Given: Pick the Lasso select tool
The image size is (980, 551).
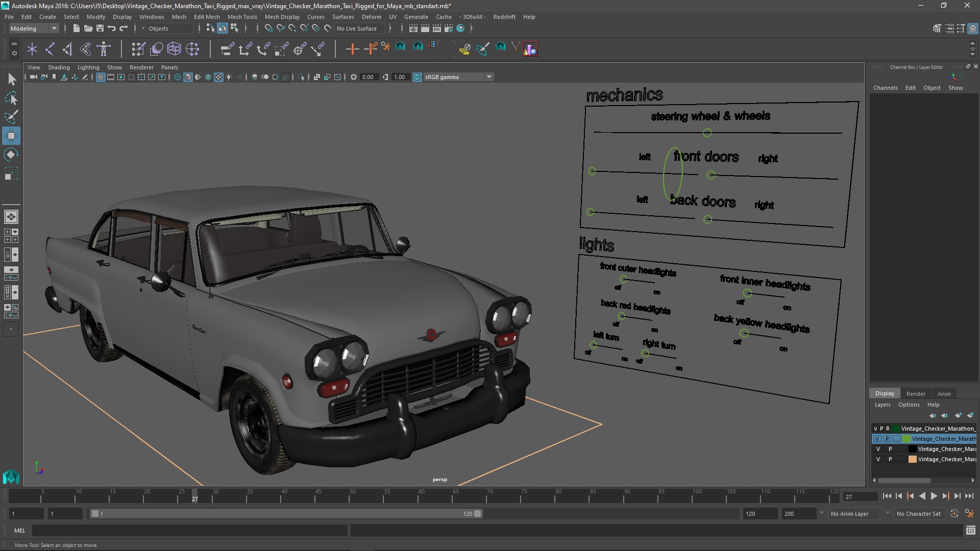Looking at the screenshot, I should click(x=11, y=98).
